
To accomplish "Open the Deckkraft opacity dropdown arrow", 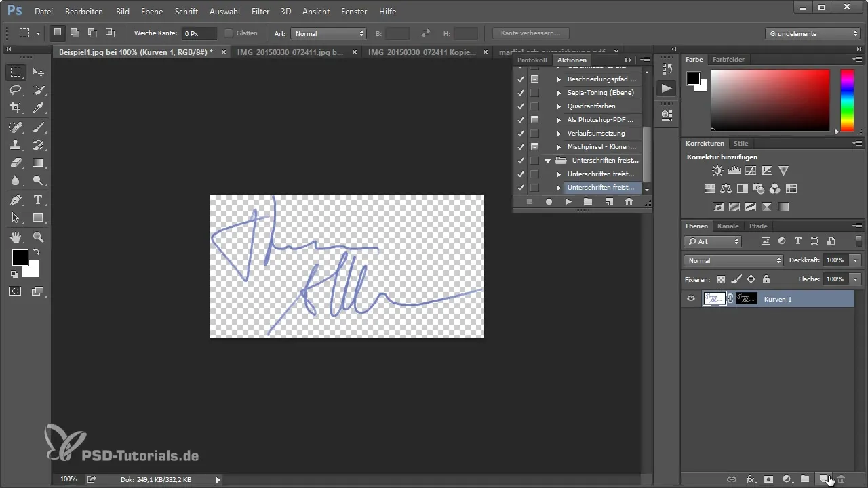I will point(856,260).
